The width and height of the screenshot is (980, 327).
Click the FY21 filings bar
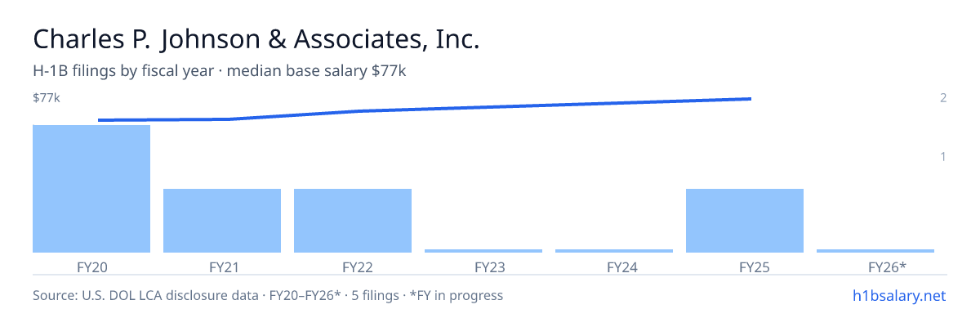click(x=222, y=221)
